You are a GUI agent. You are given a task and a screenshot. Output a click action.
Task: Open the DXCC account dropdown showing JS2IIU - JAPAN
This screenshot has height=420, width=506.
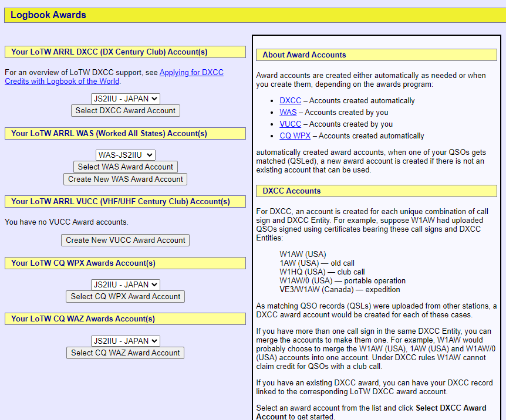[125, 99]
